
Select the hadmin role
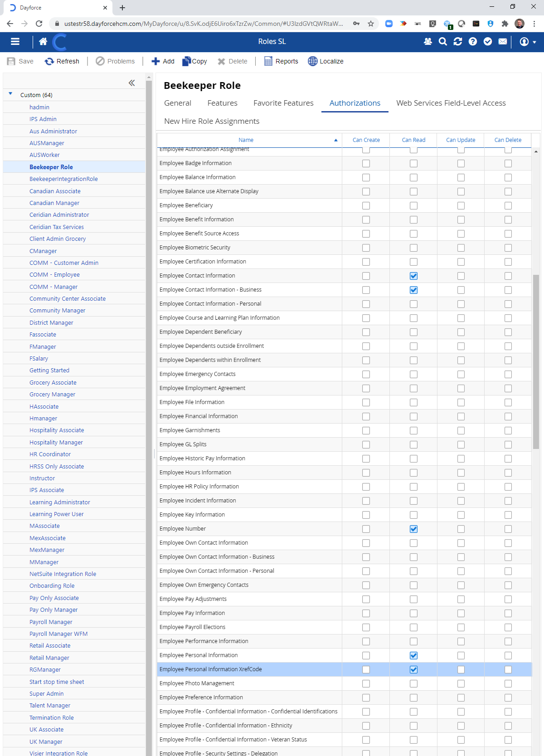[39, 107]
